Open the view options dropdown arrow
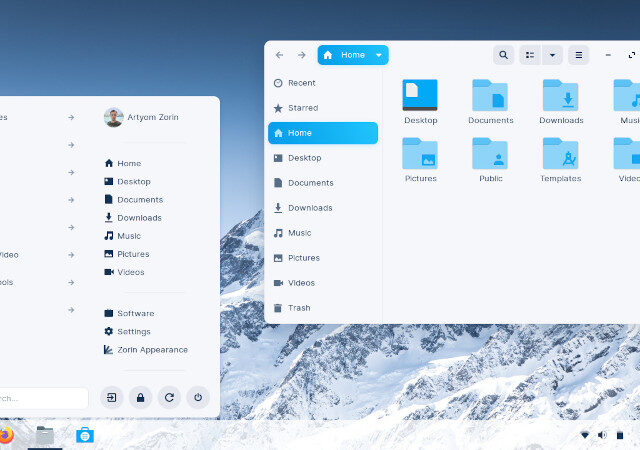Screen dimensions: 640x450 tap(552, 55)
